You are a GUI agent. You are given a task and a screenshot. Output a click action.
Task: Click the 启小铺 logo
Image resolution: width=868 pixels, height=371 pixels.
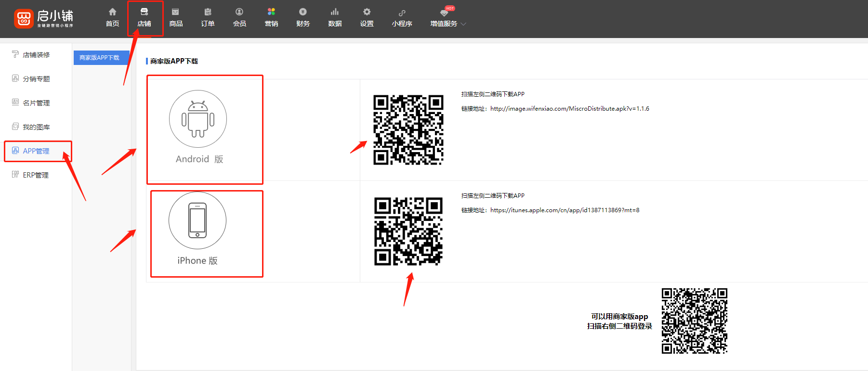pyautogui.click(x=44, y=19)
